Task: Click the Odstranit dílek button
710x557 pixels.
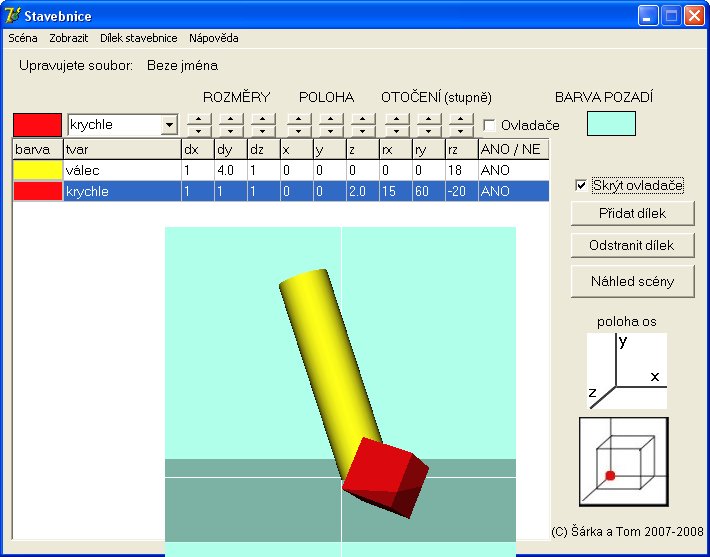Action: (632, 245)
